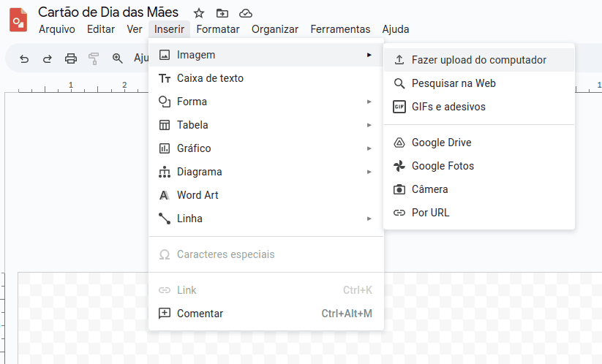Select Comentar menu item
Screen dimensions: 602x364
point(266,314)
